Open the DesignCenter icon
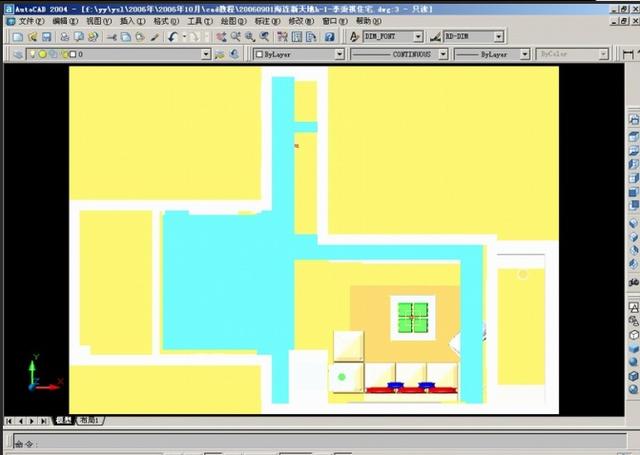Viewport: 640px width, 455px height. pyautogui.click(x=297, y=37)
